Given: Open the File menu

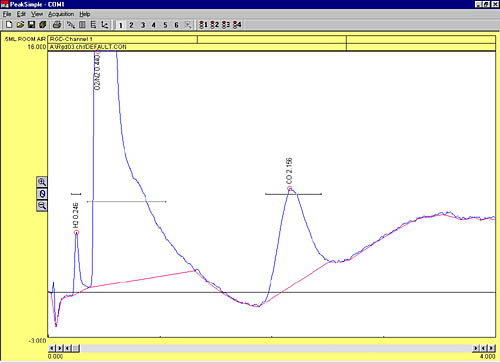Looking at the screenshot, I should 7,14.
